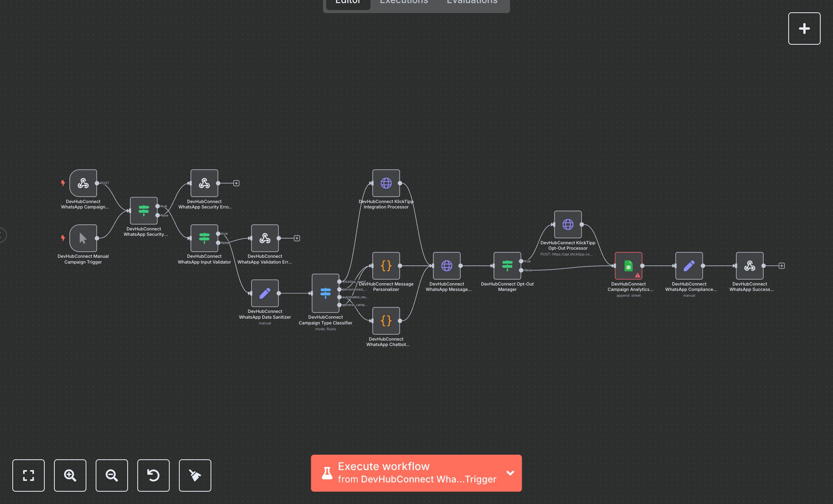Click the zoom out magnifier icon

pyautogui.click(x=112, y=475)
